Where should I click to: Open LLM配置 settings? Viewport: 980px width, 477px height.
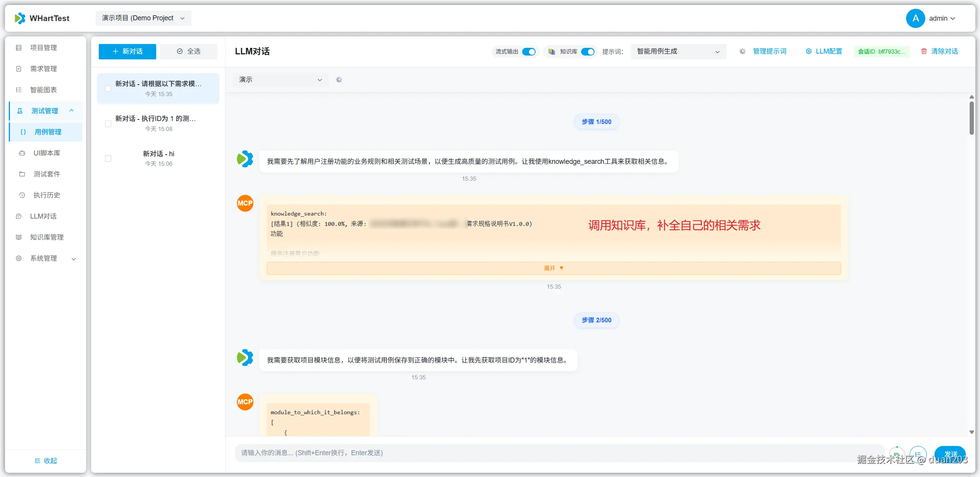824,51
